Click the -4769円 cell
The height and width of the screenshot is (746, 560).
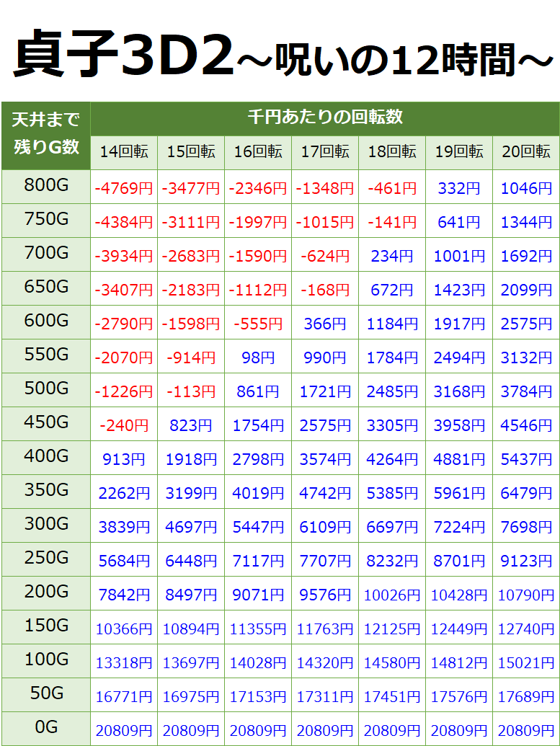124,188
